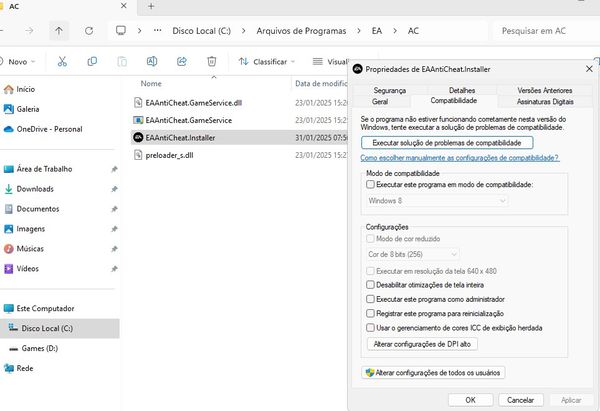Viewport: 600px width, 411px height.
Task: Unpin Imagens using its pin icon
Action: coord(114,229)
